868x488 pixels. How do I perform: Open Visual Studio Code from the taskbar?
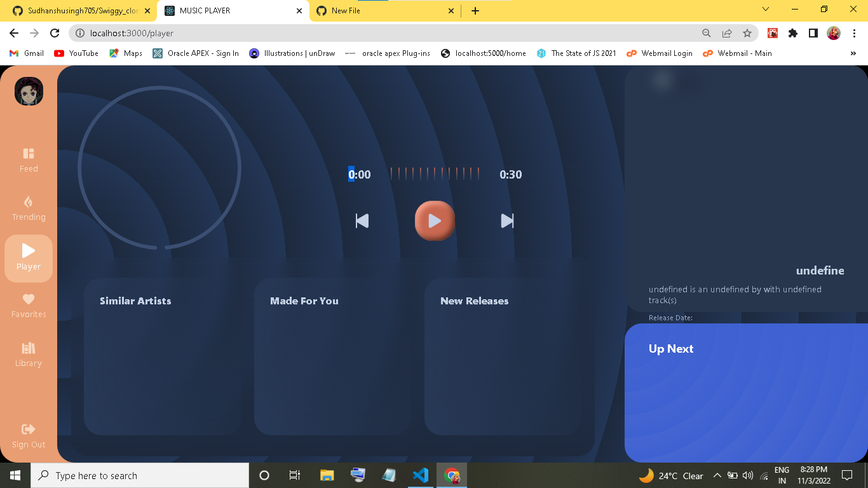point(420,475)
